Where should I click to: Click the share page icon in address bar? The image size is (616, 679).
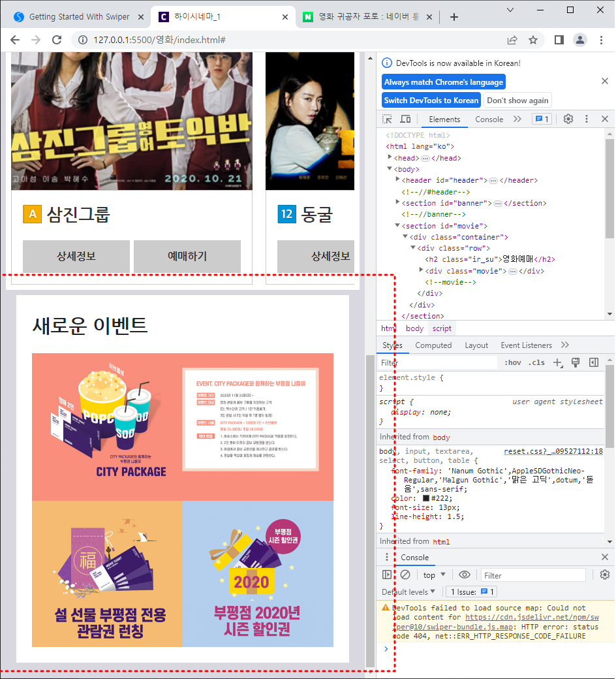tap(512, 40)
